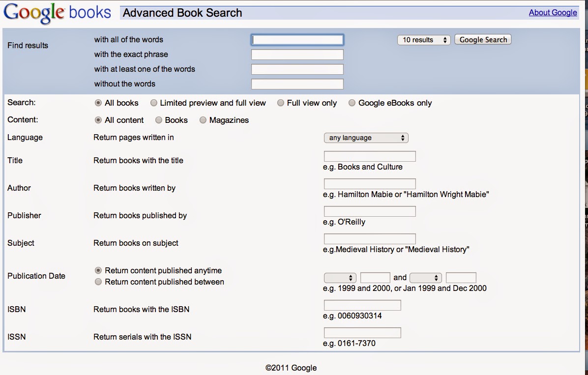Select Return content published anytime
Viewport: 588px width, 375px height.
[x=98, y=270]
